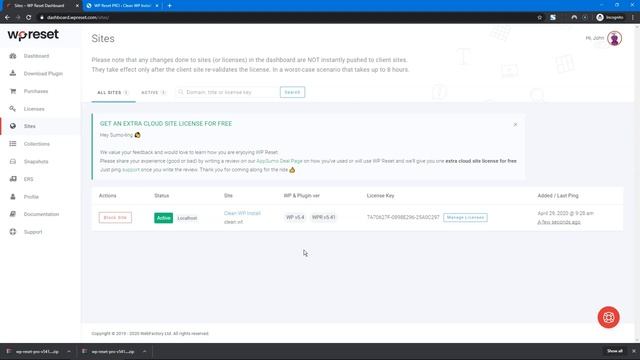This screenshot has height=360, width=640.
Task: Click the WPR v5.41 version badge
Action: coord(323,217)
